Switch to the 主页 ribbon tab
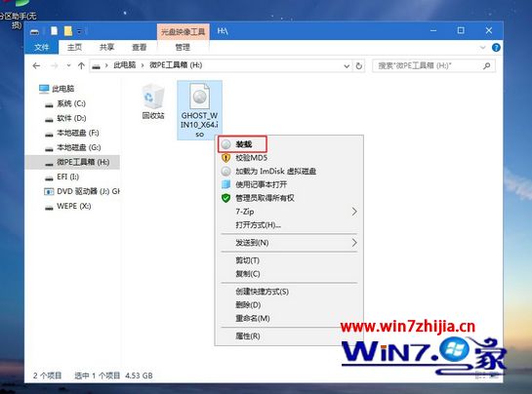The image size is (532, 394). [74, 47]
